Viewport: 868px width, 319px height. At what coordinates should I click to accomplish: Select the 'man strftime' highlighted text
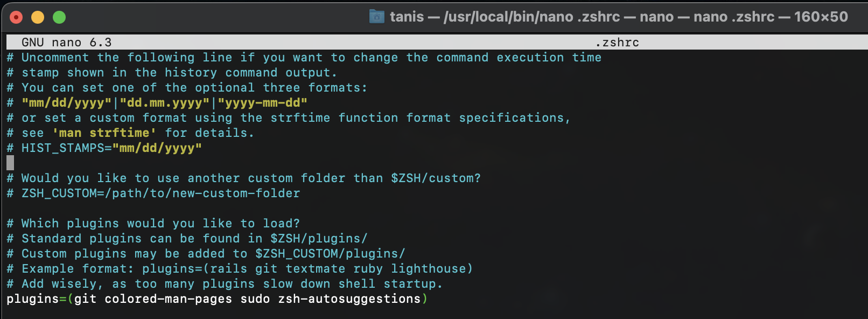click(x=106, y=133)
